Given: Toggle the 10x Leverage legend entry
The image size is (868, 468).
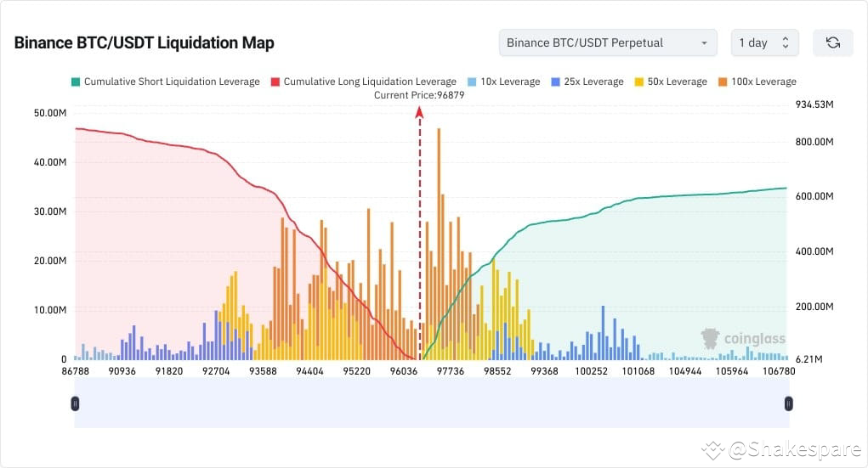Looking at the screenshot, I should pos(504,82).
